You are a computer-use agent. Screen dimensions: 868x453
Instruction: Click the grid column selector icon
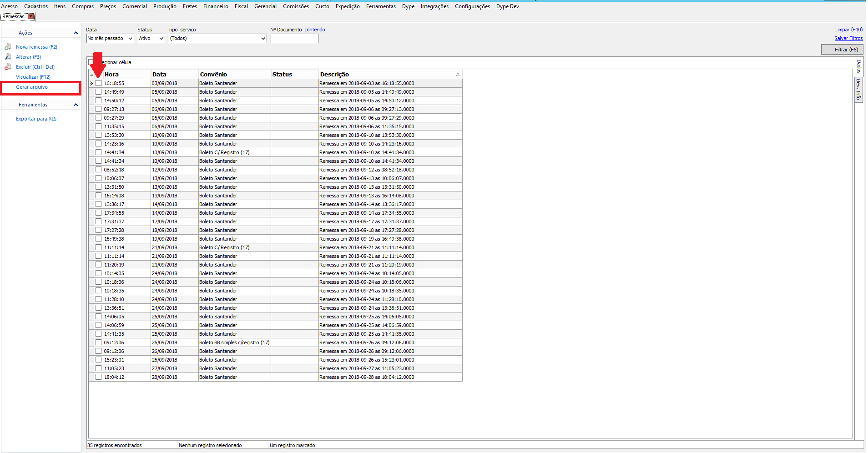tap(91, 74)
